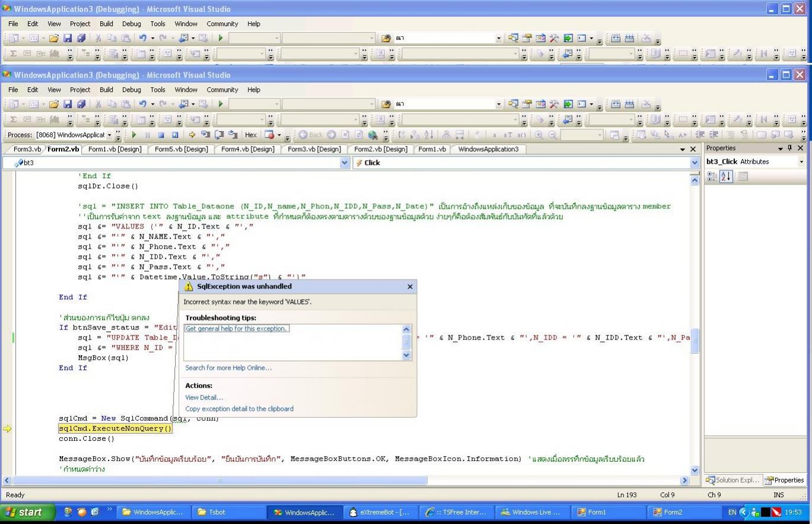Click scrollbar down arrow in troubleshooting tips list

click(406, 355)
